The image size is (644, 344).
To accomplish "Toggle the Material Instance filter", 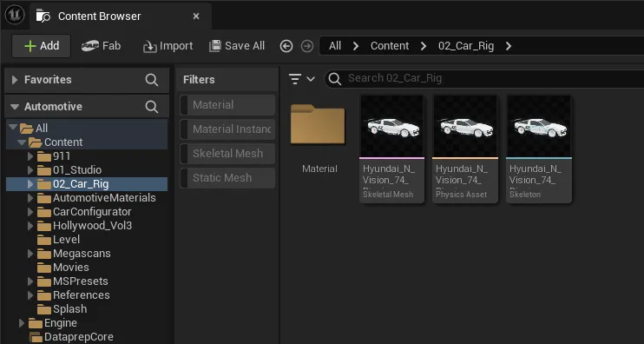I will click(x=227, y=129).
